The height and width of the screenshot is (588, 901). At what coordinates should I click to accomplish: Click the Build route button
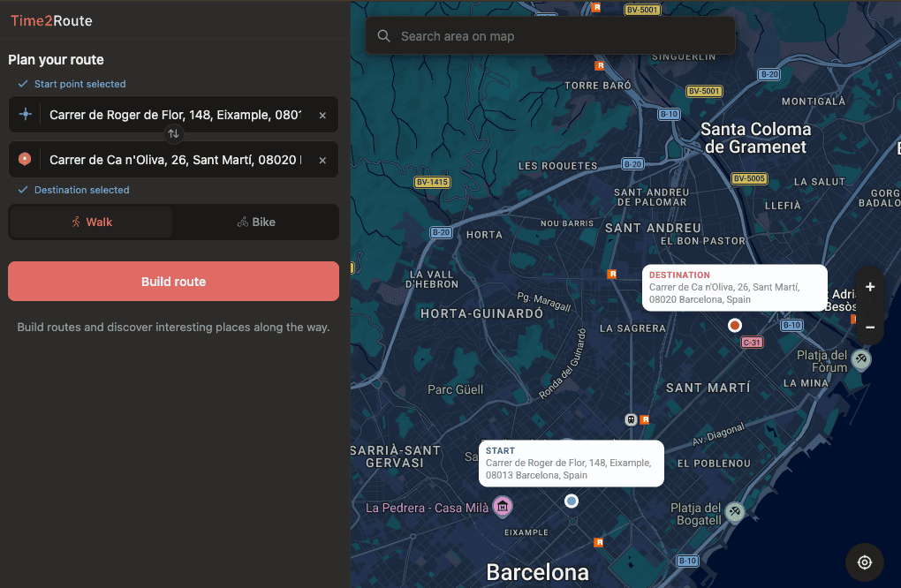coord(173,282)
